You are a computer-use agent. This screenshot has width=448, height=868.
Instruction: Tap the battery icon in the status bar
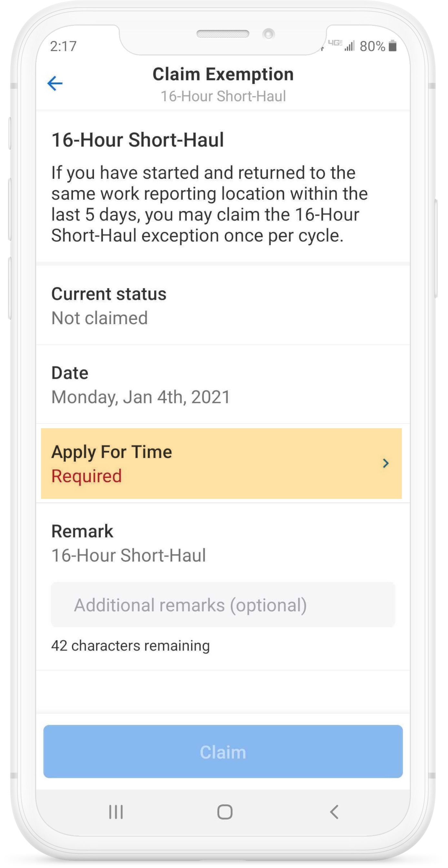pos(393,45)
